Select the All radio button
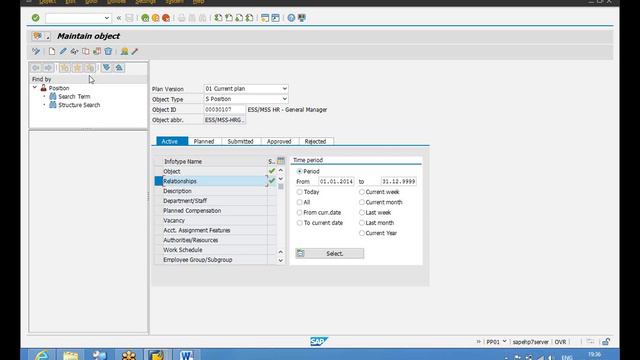This screenshot has width=640, height=360. (300, 202)
